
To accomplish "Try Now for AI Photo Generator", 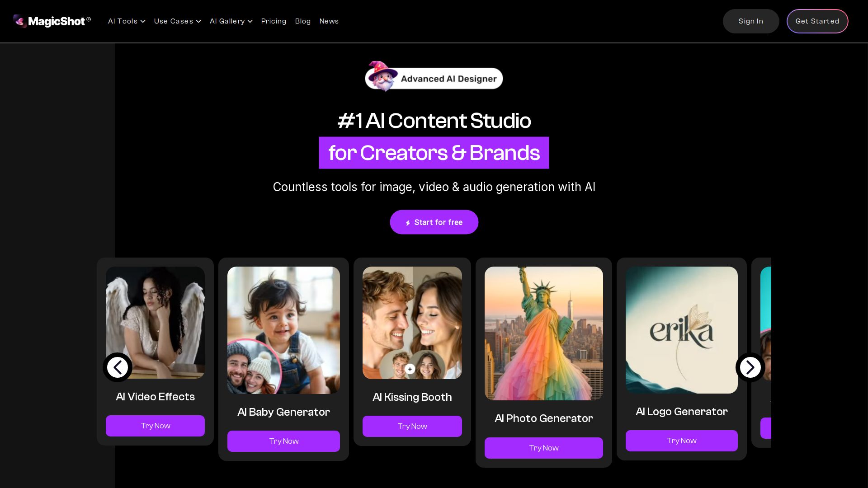I will (544, 448).
